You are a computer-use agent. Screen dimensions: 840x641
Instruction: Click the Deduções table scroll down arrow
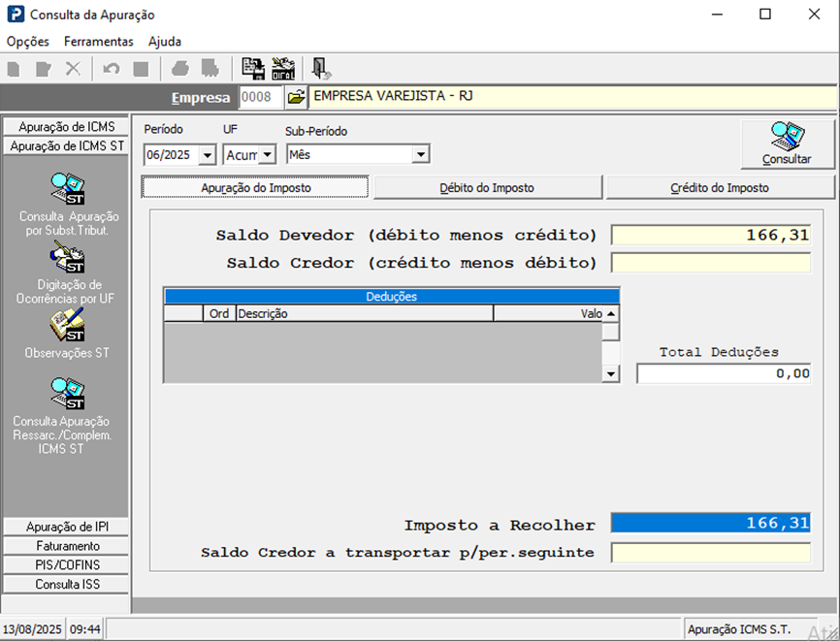[x=610, y=373]
